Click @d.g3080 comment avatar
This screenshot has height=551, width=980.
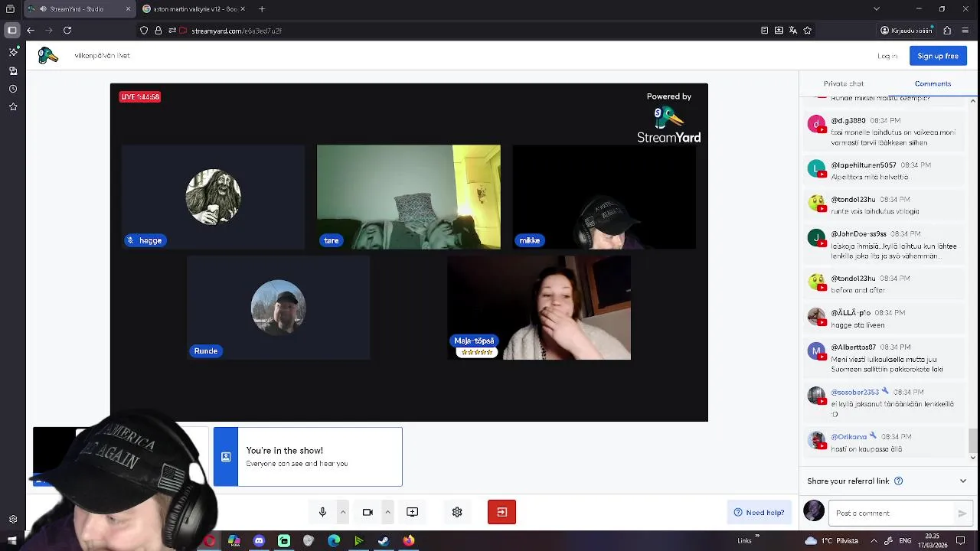click(816, 124)
